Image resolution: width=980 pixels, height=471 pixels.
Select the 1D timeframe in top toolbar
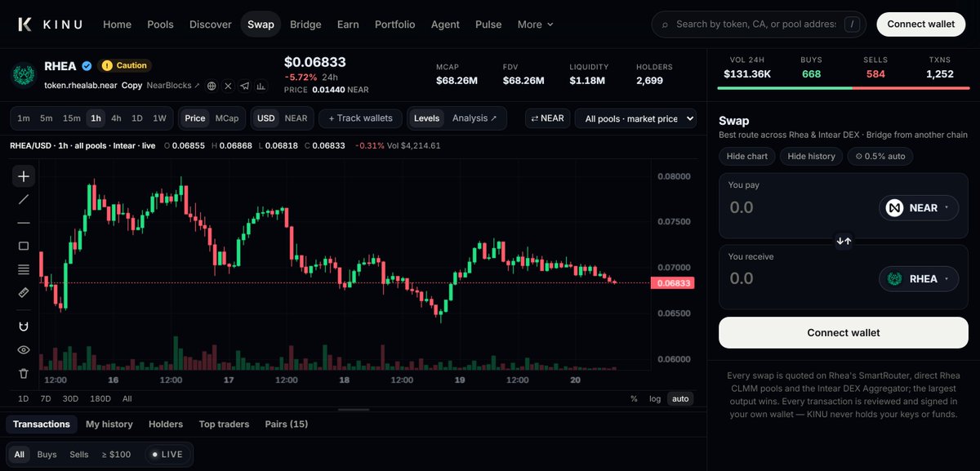[137, 118]
